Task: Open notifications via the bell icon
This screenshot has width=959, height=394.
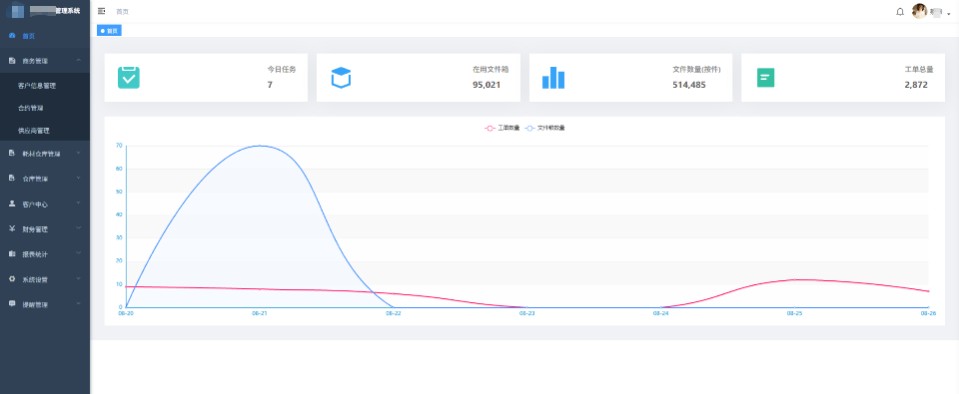Action: point(900,12)
